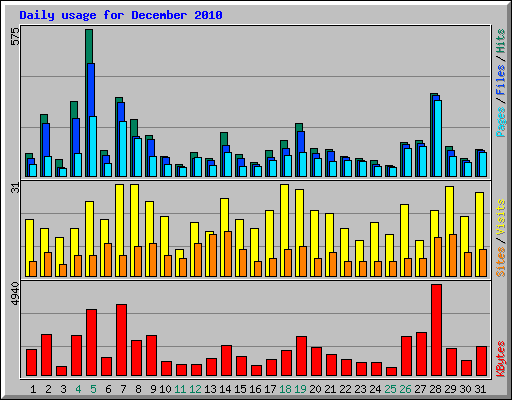Click day label 23 on x-axis
This screenshot has width=512, height=400.
pos(360,389)
